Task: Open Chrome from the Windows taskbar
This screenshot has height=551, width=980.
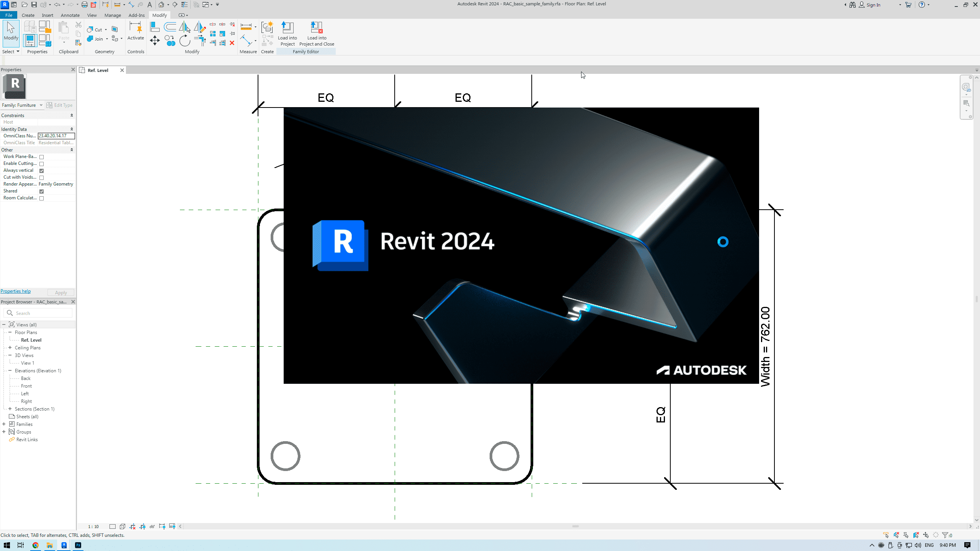Action: coord(35,545)
